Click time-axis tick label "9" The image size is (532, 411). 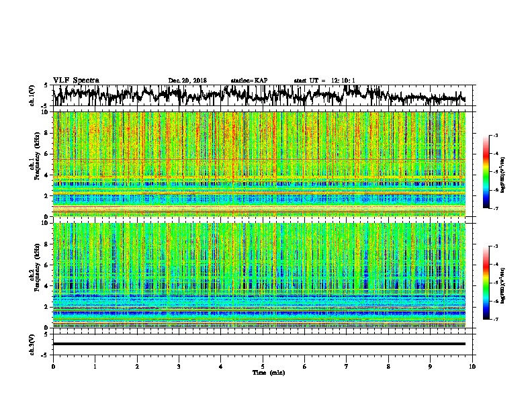430,367
